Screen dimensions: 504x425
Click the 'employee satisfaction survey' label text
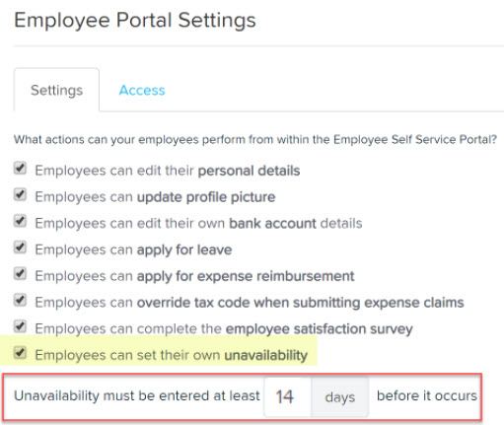(320, 329)
